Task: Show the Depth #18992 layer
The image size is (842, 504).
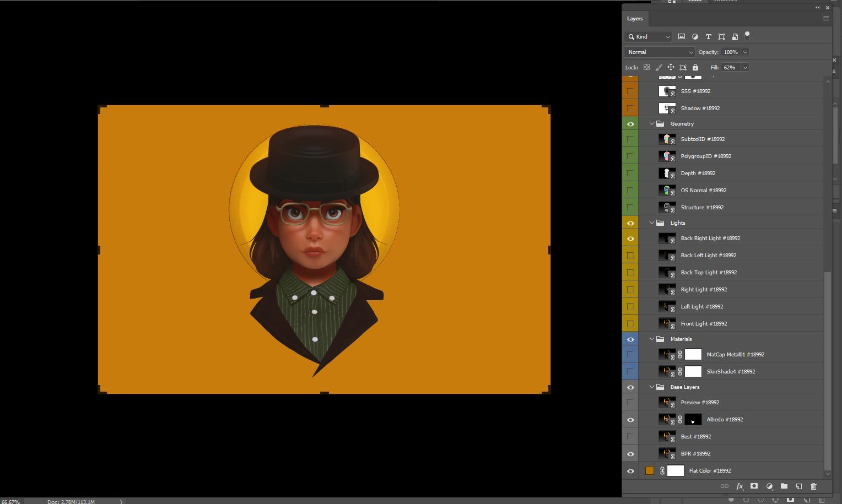Action: 630,174
